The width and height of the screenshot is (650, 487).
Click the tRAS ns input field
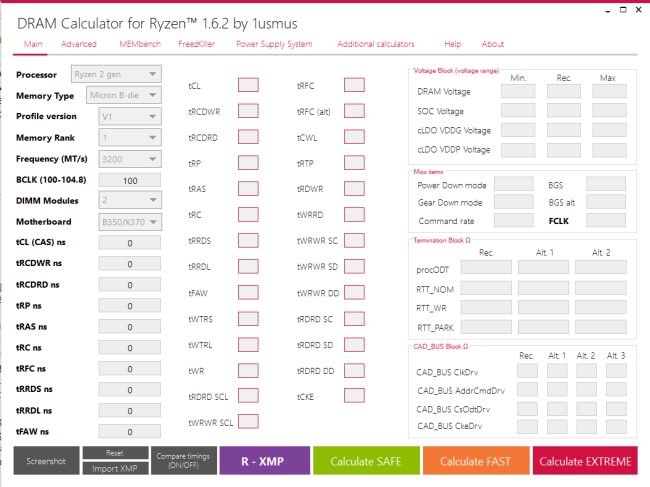(130, 327)
